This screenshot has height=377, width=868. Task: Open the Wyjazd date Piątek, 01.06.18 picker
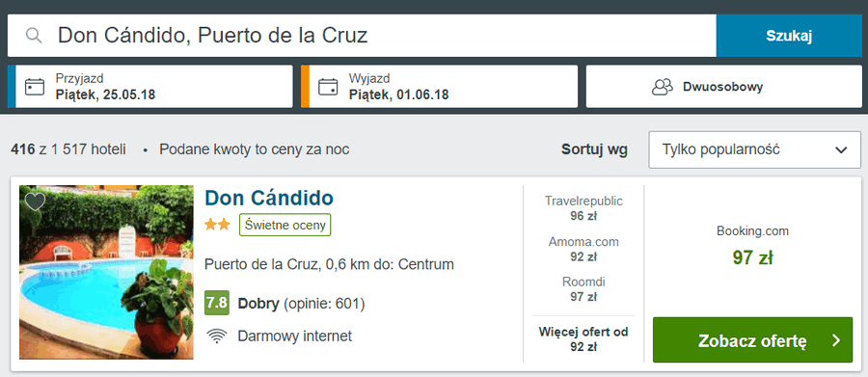(439, 87)
